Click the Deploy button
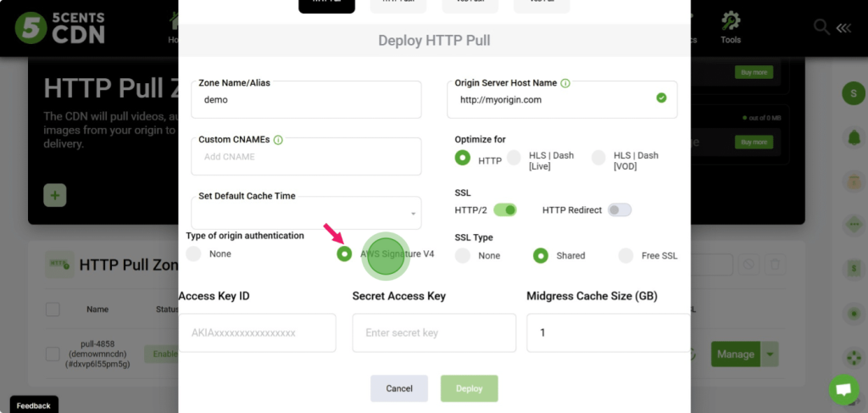 pos(469,388)
